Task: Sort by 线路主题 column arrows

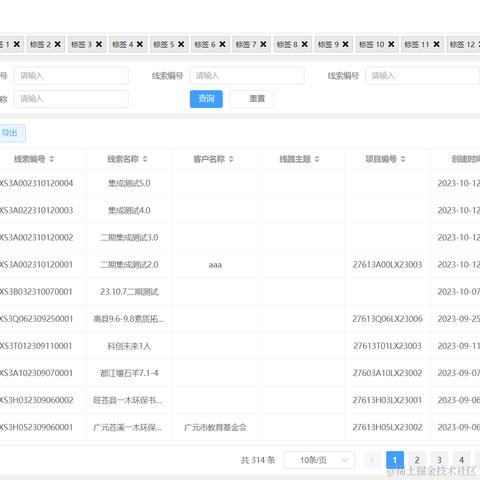Action: pos(317,159)
